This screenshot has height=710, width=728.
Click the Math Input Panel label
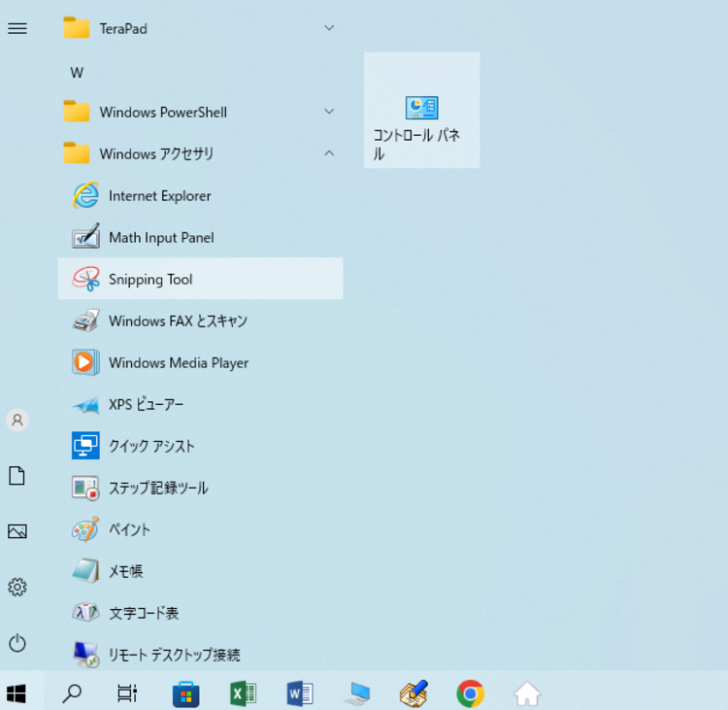[x=161, y=238]
